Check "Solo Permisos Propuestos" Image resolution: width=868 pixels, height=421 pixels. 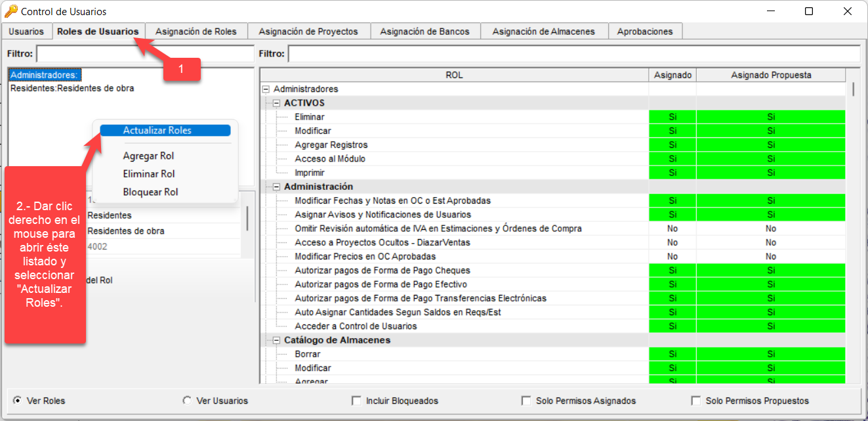point(696,401)
